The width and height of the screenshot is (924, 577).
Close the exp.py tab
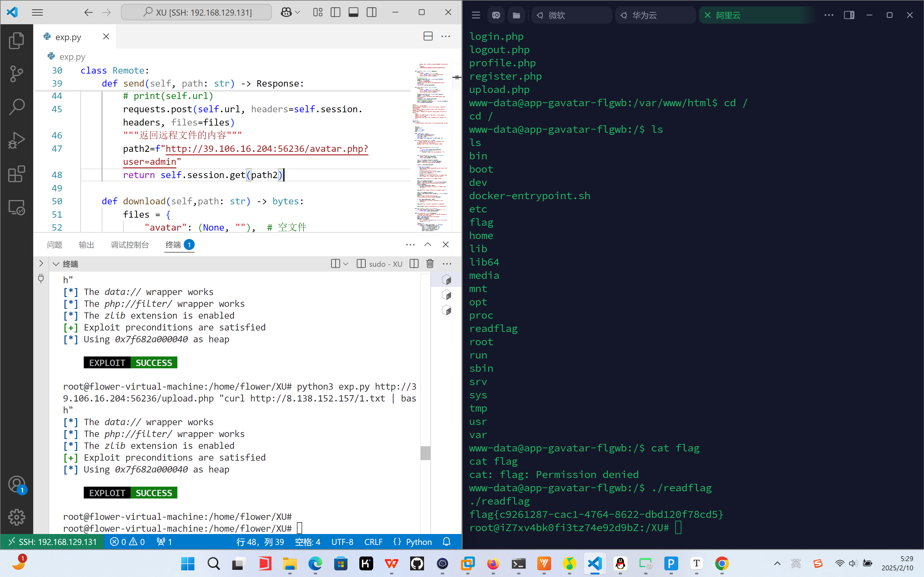click(106, 37)
